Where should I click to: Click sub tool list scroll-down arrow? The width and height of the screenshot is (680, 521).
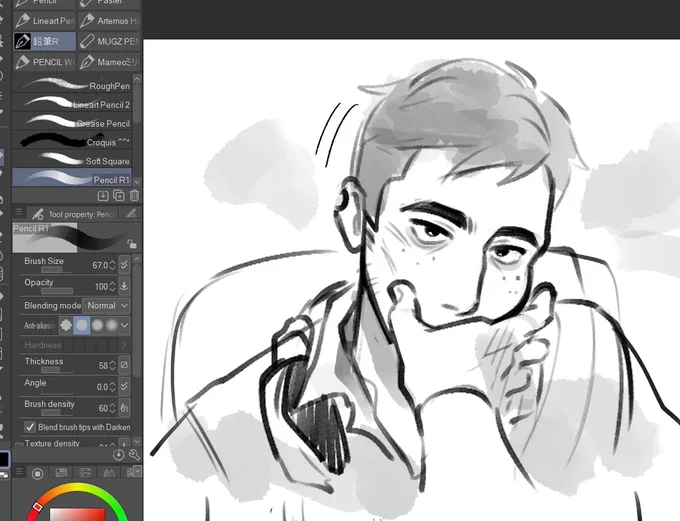(x=137, y=182)
